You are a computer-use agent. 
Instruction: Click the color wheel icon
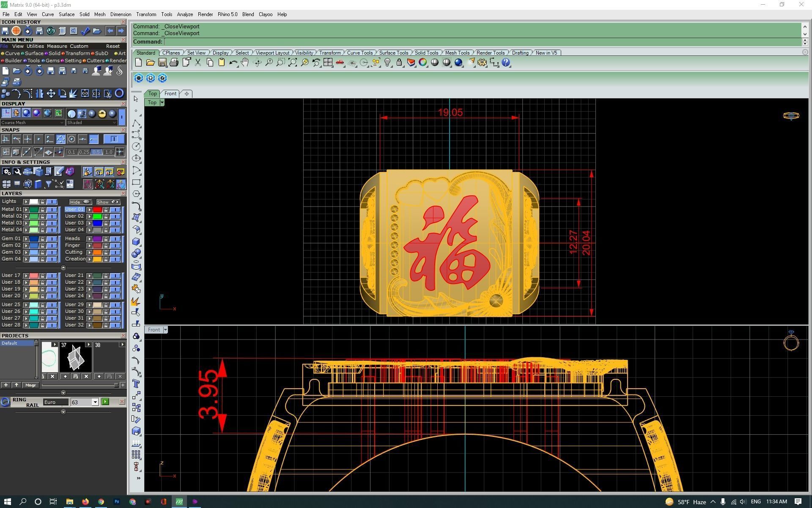(x=422, y=63)
